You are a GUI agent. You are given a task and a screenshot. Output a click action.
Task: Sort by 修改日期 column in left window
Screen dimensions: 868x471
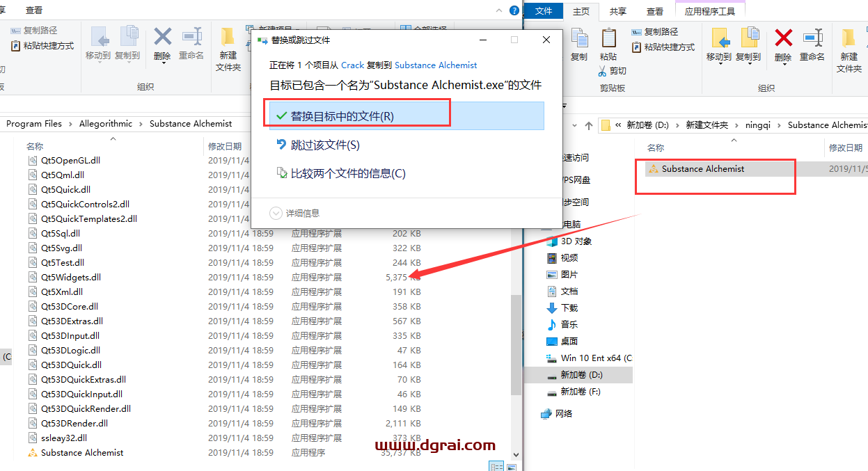coord(225,146)
